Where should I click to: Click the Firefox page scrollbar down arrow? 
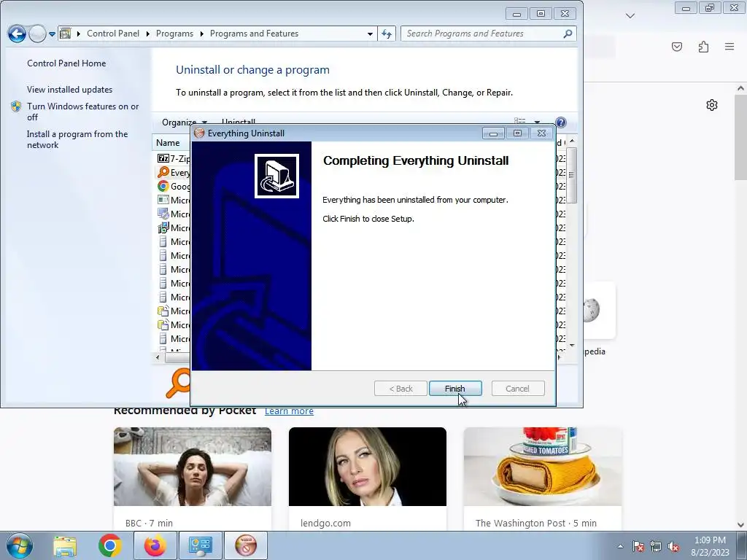point(740,525)
